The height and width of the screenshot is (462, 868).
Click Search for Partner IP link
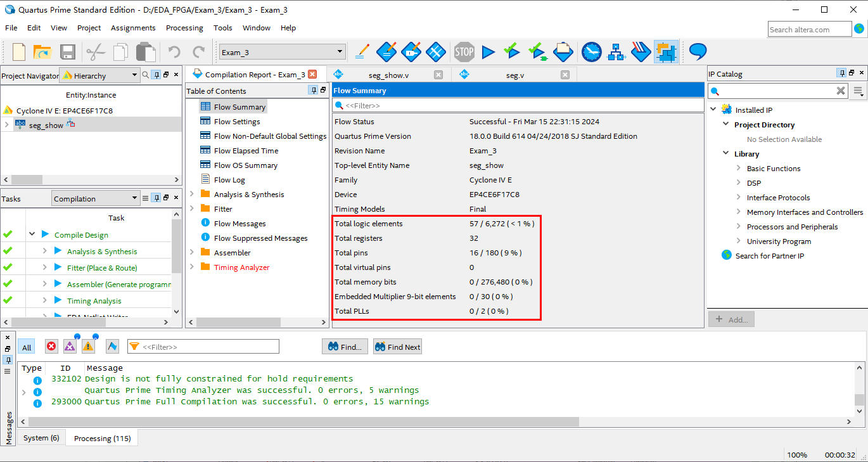[x=770, y=256]
